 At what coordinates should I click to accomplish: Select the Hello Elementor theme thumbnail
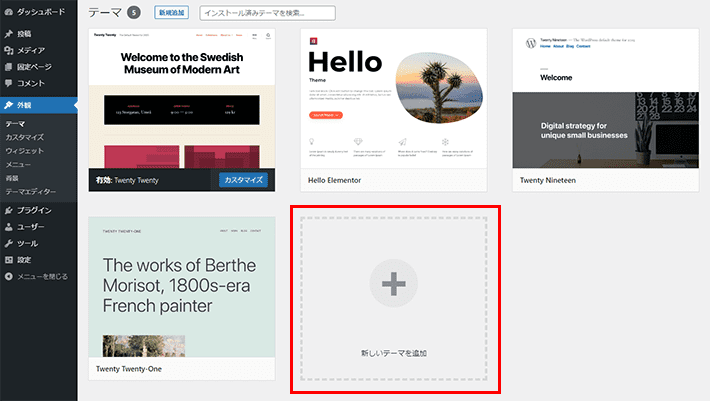pyautogui.click(x=394, y=99)
